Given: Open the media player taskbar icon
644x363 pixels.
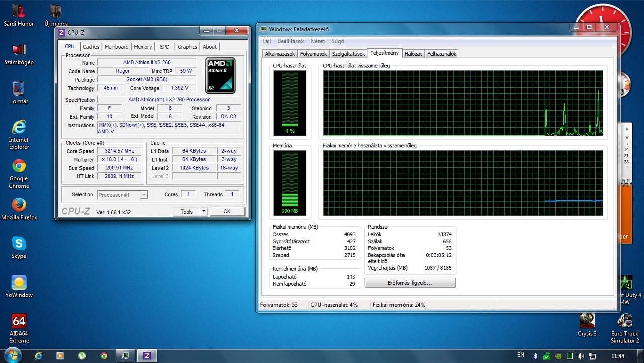Looking at the screenshot, I should (x=60, y=356).
